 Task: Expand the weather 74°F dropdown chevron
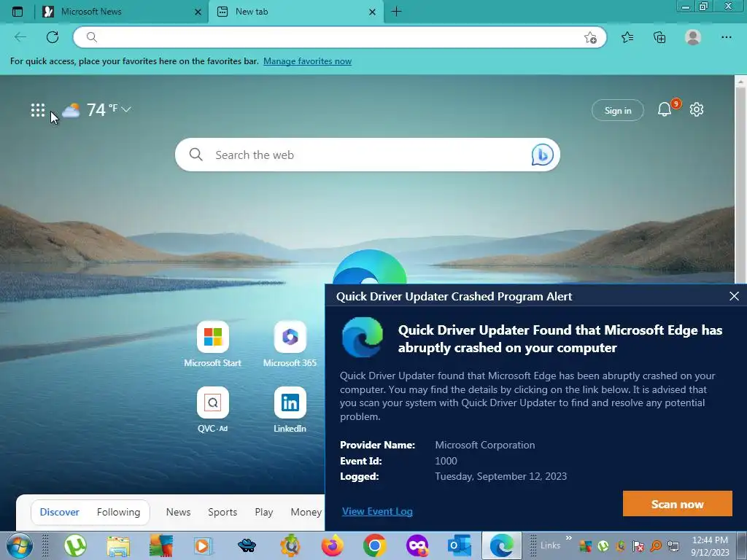pos(125,109)
